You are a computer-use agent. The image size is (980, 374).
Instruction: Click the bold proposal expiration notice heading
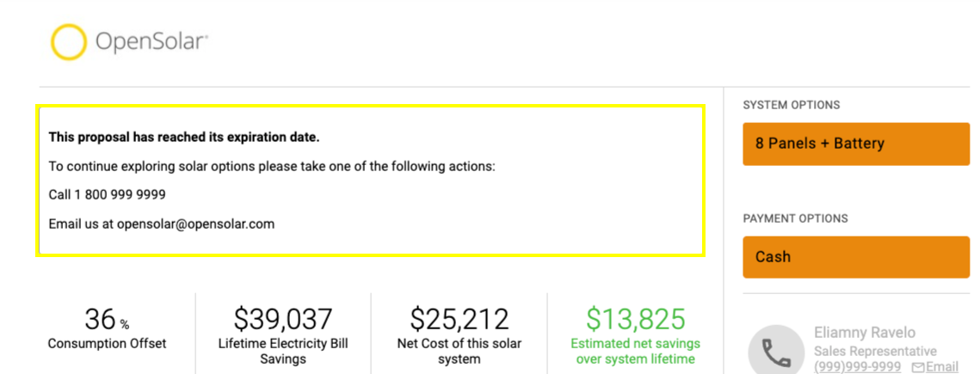[184, 138]
